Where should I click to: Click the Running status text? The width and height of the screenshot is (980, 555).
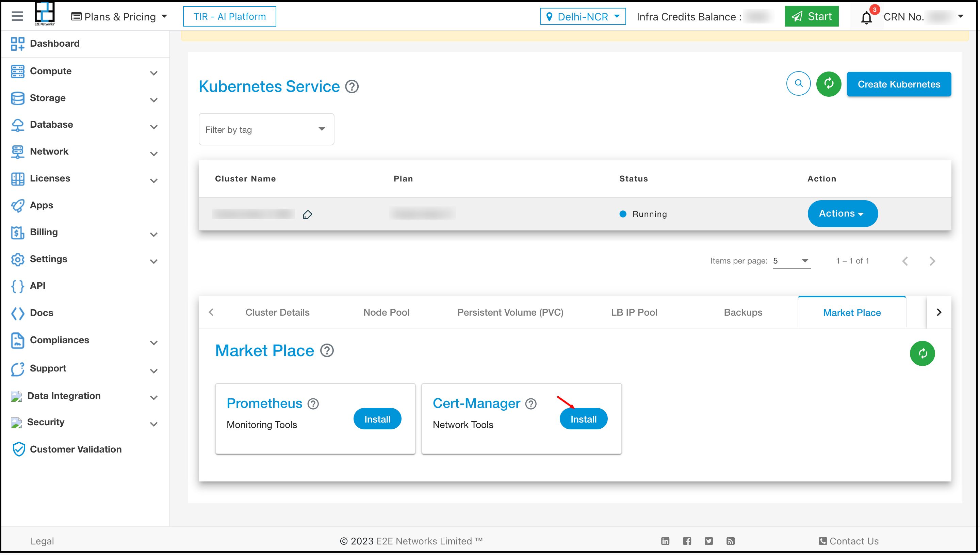(649, 214)
